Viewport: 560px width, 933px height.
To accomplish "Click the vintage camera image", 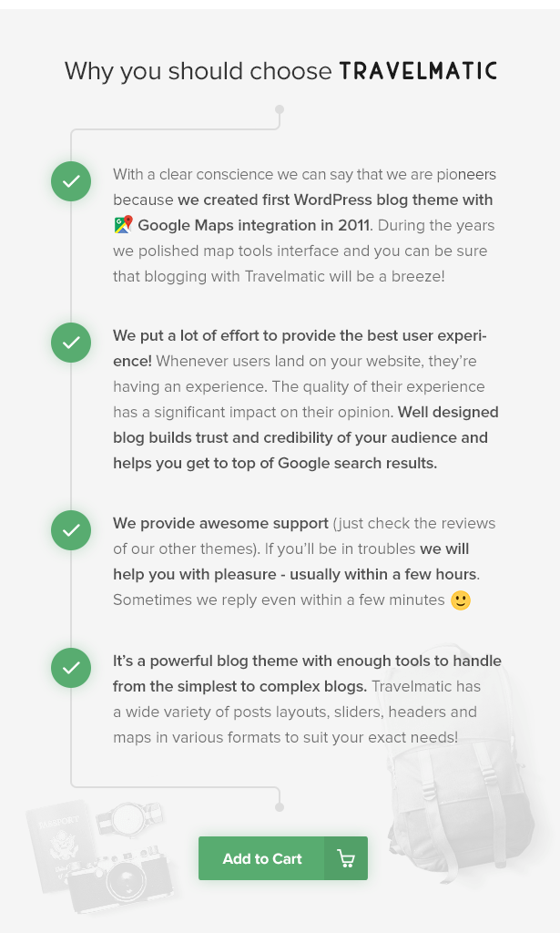I will [x=121, y=877].
